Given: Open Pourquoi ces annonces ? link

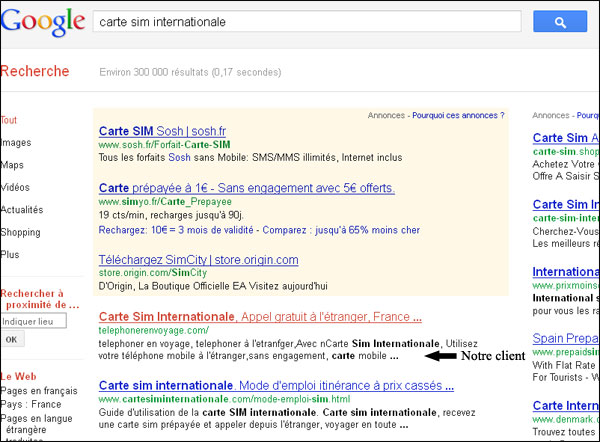Looking at the screenshot, I should click(458, 115).
